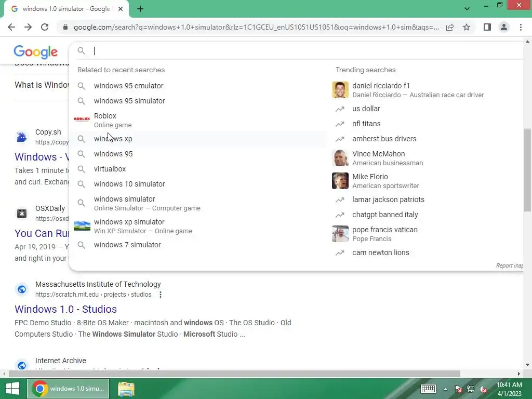The image size is (532, 399).
Task: Click the Internet Archive globe favicon
Action: 22,365
